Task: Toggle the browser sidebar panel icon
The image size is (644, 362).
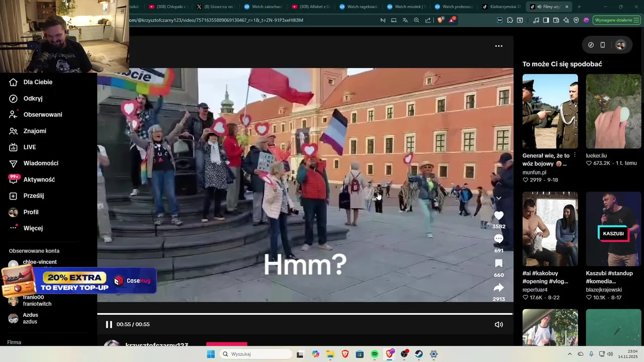Action: coord(546,20)
